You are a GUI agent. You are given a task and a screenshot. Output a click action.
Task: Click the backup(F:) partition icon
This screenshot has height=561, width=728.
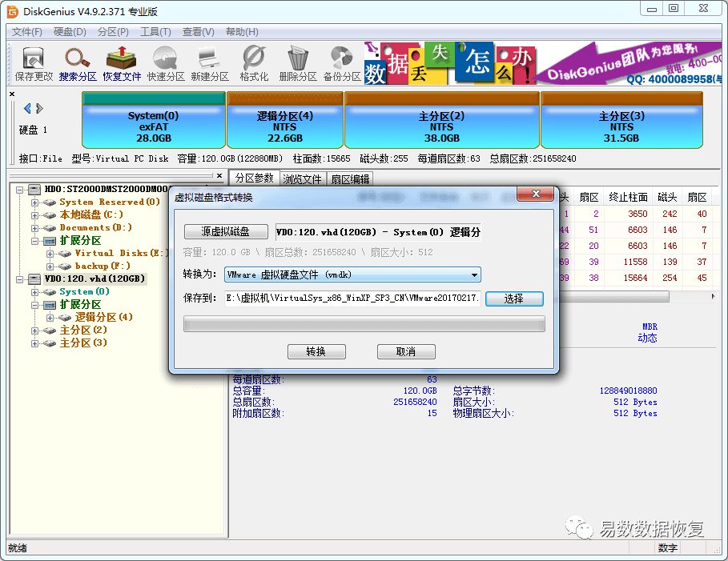(65, 266)
